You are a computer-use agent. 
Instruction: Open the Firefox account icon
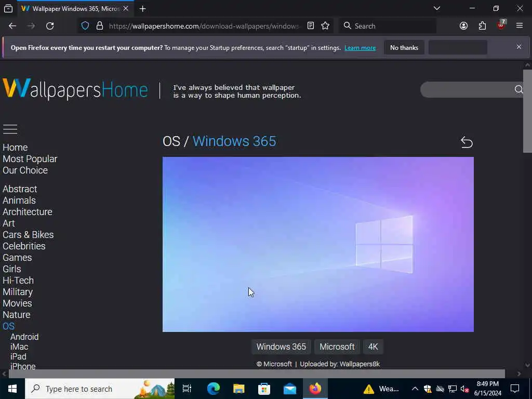point(463,26)
